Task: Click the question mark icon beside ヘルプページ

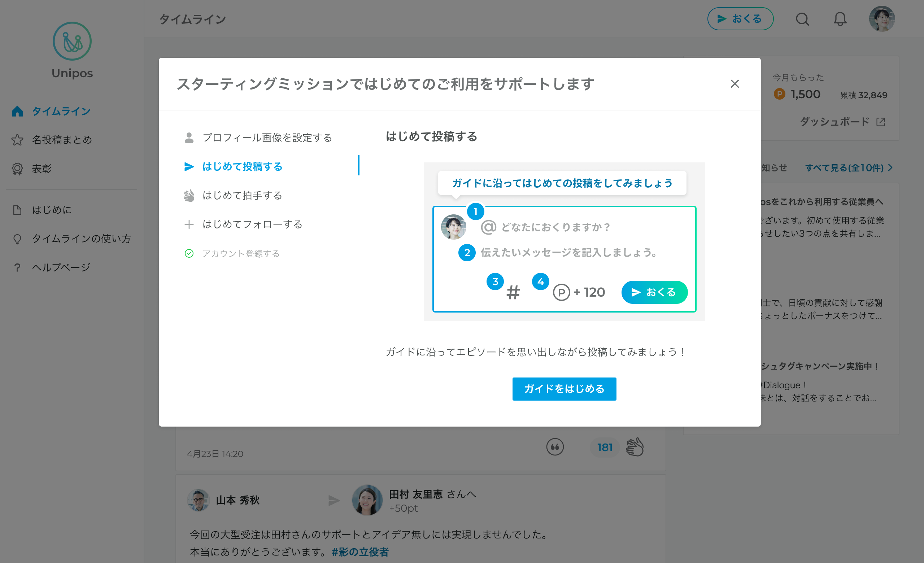Action: 17,268
